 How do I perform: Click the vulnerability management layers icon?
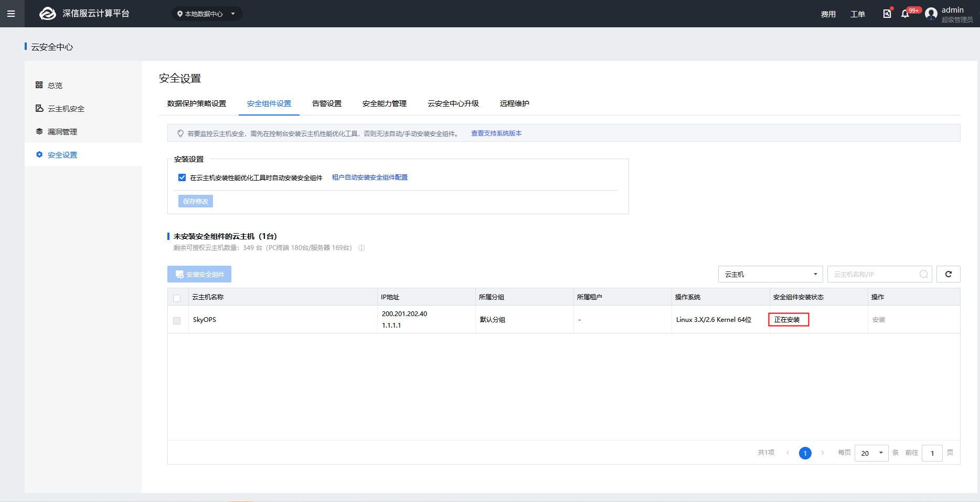[39, 131]
